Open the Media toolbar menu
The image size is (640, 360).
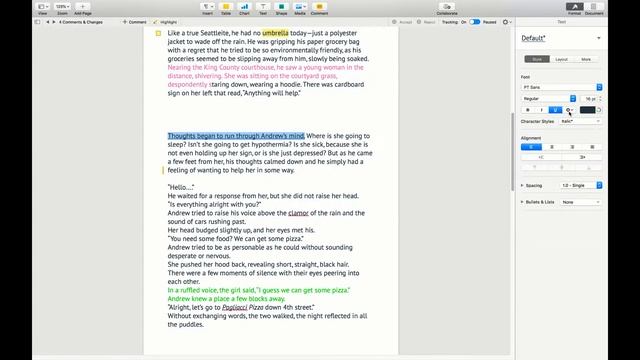tap(300, 7)
